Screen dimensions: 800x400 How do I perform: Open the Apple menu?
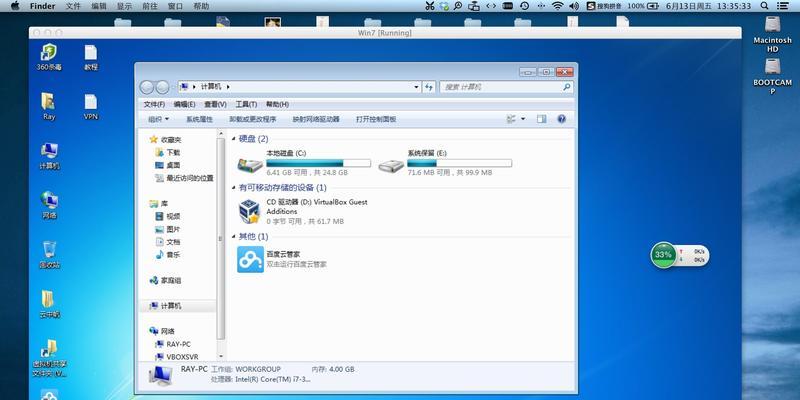(15, 6)
